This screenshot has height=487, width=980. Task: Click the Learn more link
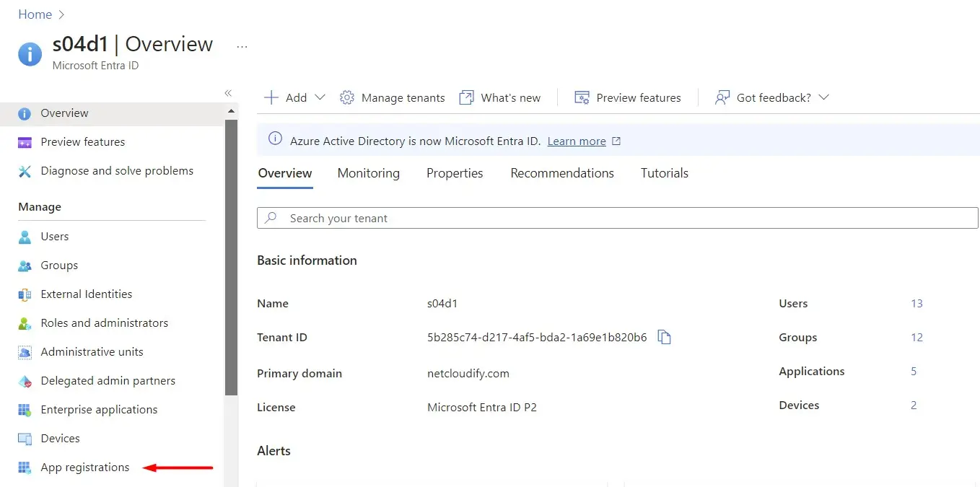click(x=577, y=141)
